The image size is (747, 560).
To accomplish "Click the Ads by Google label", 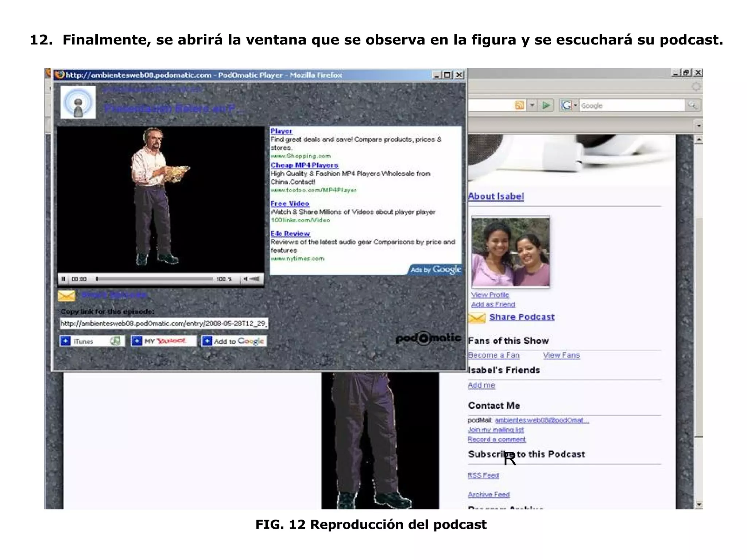I will (x=436, y=269).
